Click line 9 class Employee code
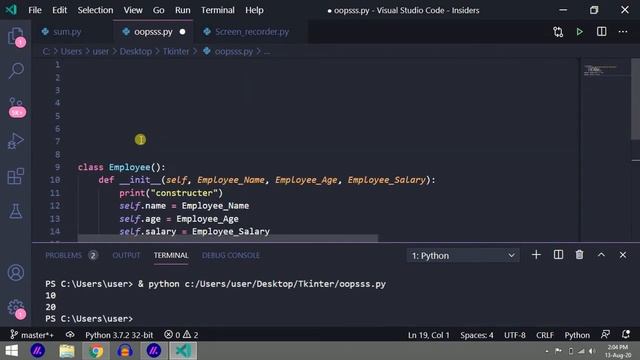Image resolution: width=640 pixels, height=360 pixels. [x=122, y=167]
